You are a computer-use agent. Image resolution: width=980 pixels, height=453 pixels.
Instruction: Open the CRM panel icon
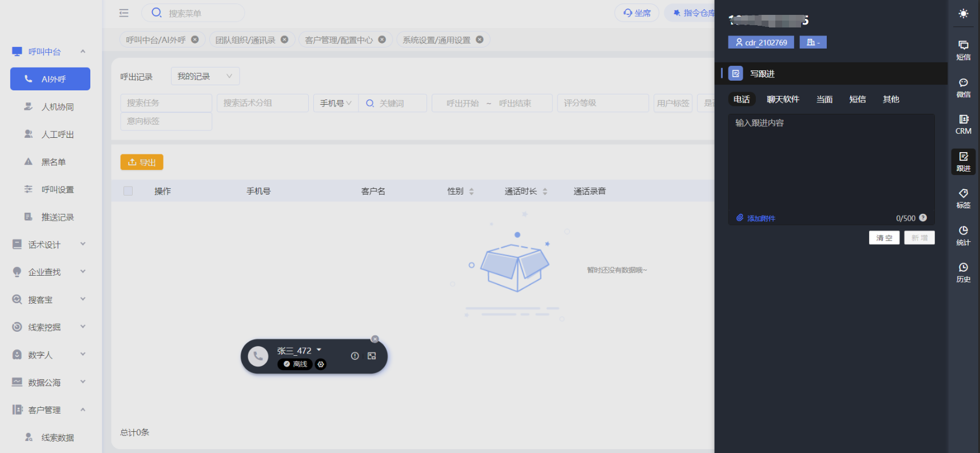point(963,124)
